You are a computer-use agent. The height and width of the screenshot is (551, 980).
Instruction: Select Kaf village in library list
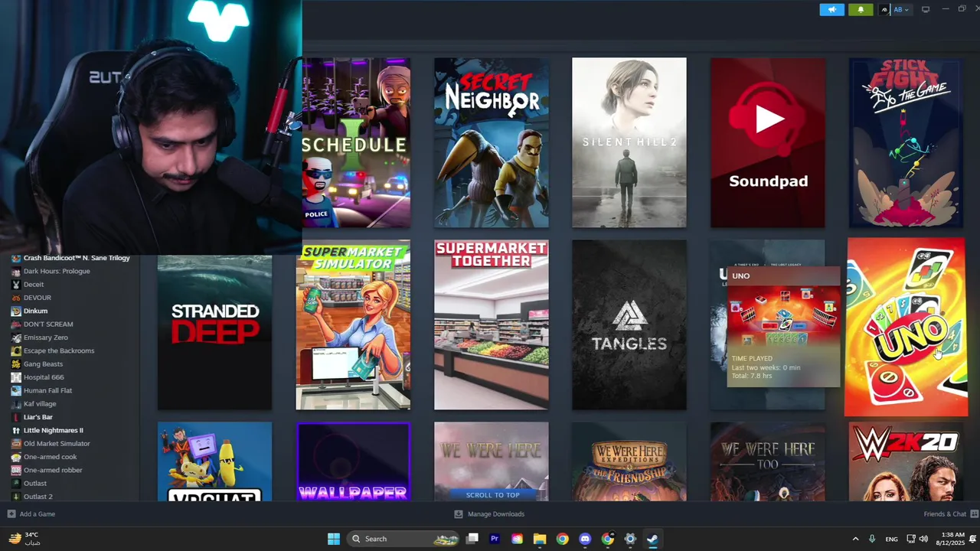pos(40,404)
